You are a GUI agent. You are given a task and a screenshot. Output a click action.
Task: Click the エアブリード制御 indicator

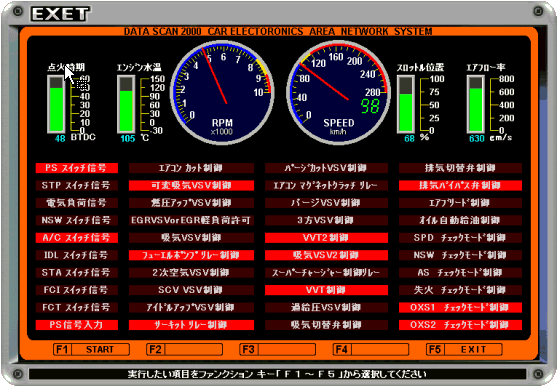click(460, 203)
